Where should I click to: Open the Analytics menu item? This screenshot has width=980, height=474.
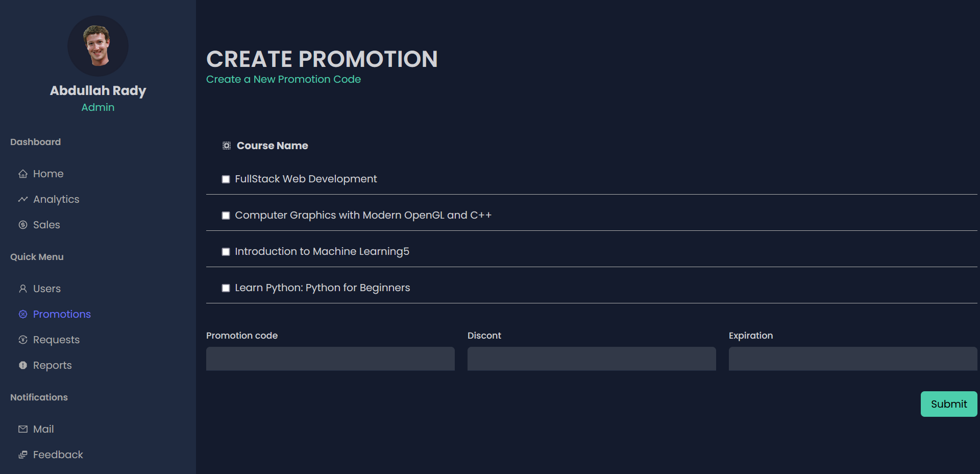point(56,199)
